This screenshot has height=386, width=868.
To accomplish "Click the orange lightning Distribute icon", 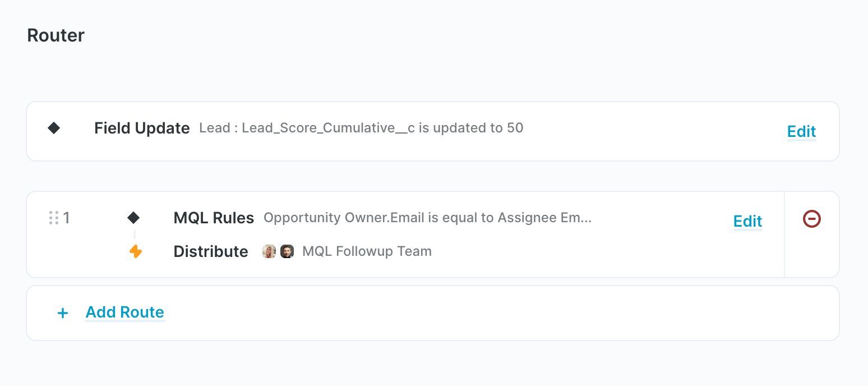I will tap(135, 251).
